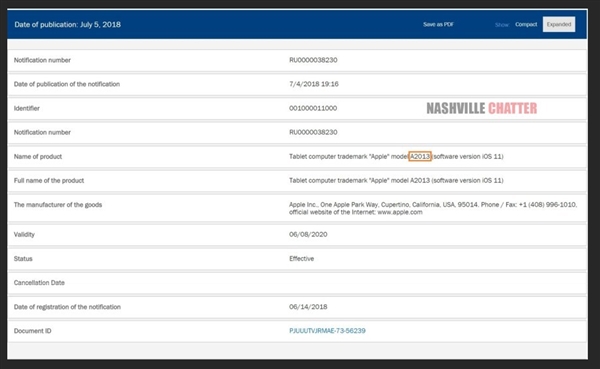Select the Expanded view button
The height and width of the screenshot is (369, 600).
[x=559, y=24]
